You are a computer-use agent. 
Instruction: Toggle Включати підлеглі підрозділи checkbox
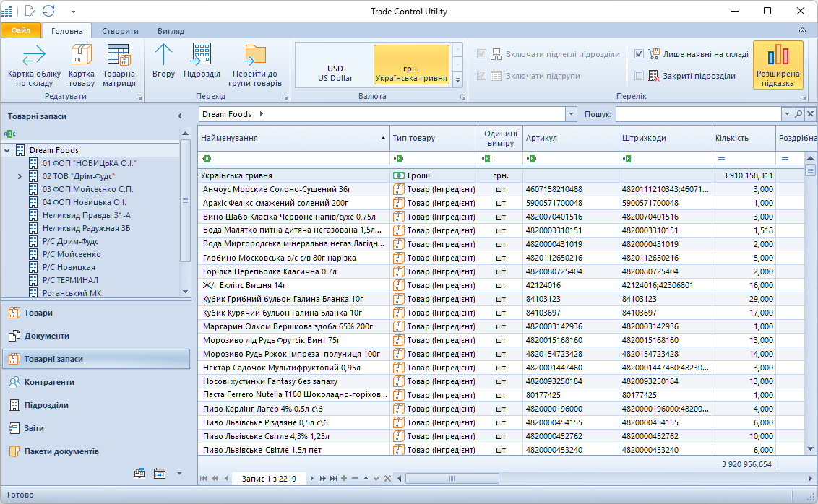[481, 53]
